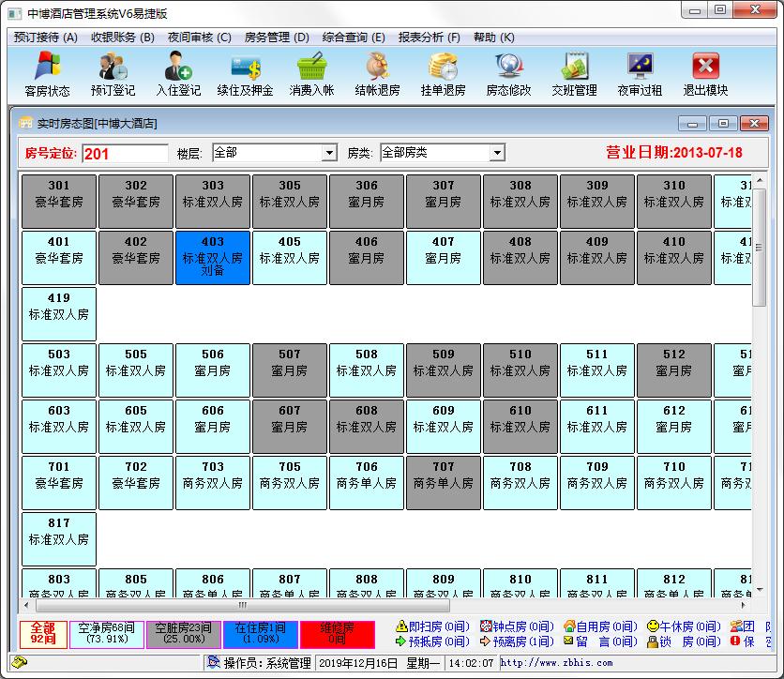
Task: Open 消费入帐 consumption posting basket icon
Action: point(311,73)
